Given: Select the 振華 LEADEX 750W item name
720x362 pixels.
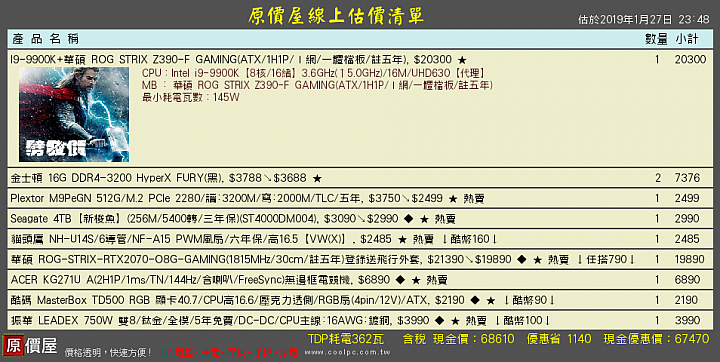Looking at the screenshot, I should click(201, 321).
